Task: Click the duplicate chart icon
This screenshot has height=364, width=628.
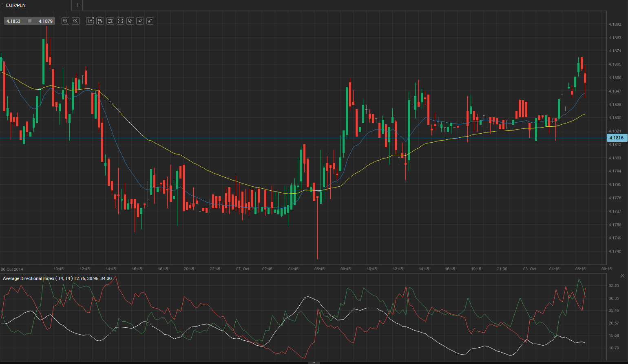Action: 130,21
